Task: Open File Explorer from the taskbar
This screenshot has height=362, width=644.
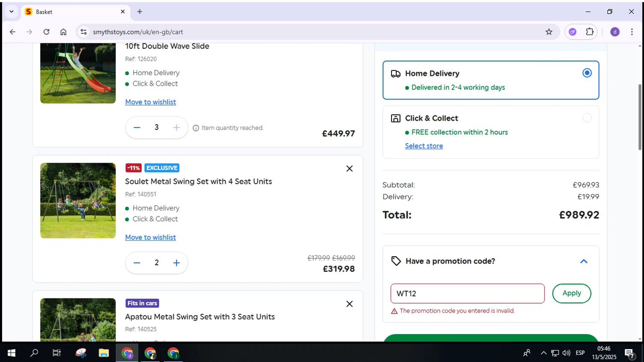Action: (x=103, y=353)
